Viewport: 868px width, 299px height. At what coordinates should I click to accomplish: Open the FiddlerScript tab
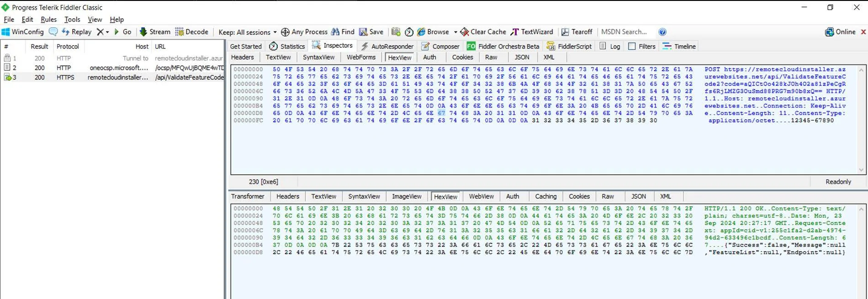coord(569,46)
